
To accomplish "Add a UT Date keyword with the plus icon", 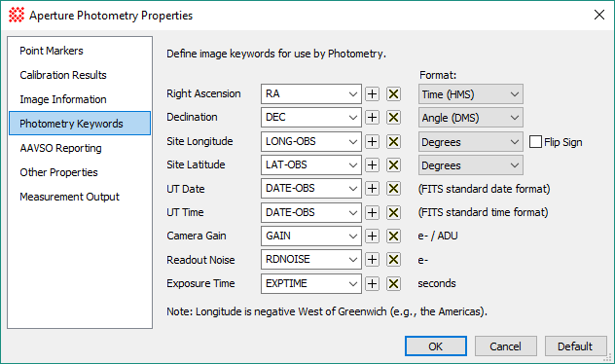I will point(373,189).
